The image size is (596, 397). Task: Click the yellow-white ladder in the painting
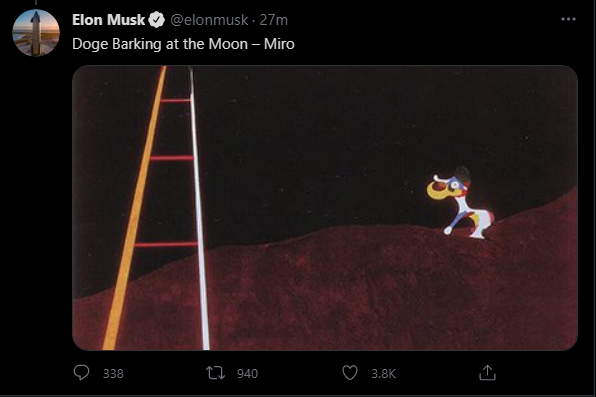[156, 208]
